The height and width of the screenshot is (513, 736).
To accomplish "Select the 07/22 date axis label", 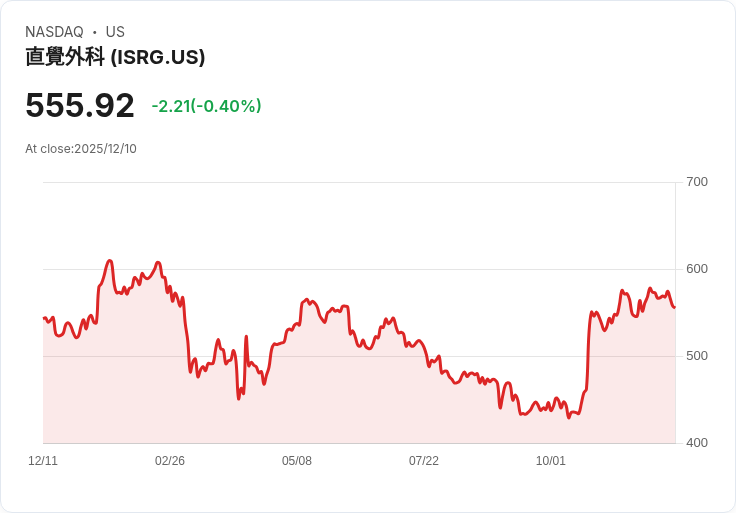I will point(423,461).
